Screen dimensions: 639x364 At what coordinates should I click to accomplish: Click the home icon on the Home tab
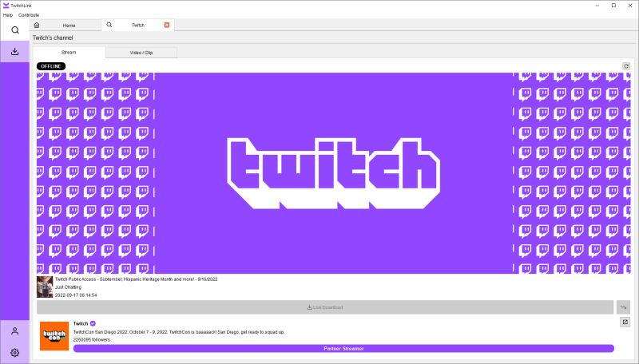37,26
